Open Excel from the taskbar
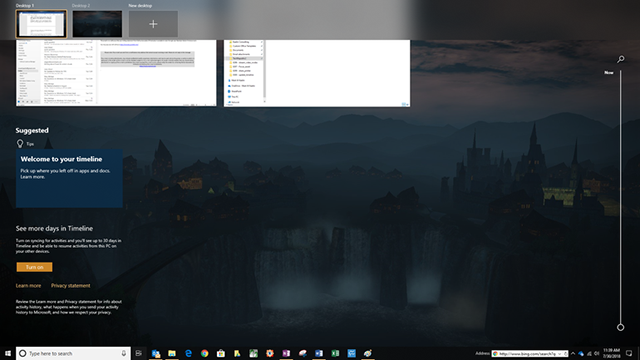This screenshot has width=640, height=360. (335, 353)
